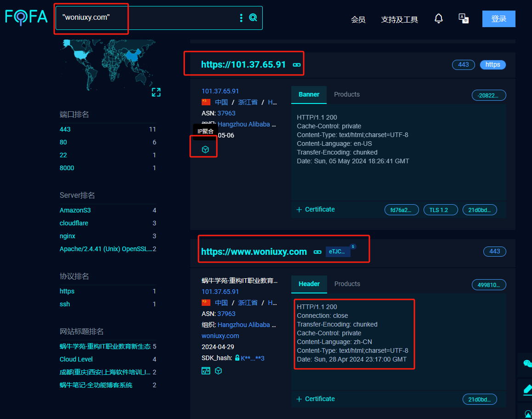532x419 pixels.
Task: Expand Certificate in the first result
Action: coord(316,210)
